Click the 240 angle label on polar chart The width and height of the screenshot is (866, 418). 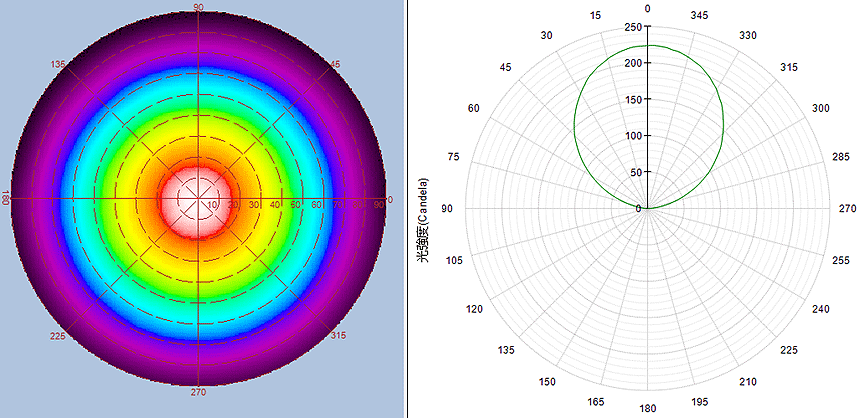[x=821, y=309]
